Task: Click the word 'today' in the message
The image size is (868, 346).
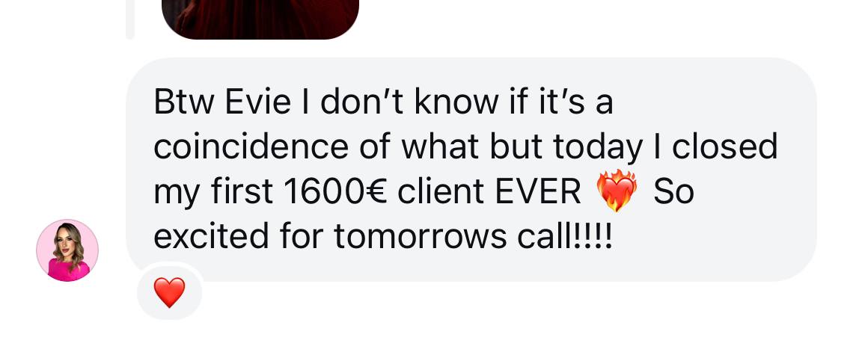Action: point(598,148)
